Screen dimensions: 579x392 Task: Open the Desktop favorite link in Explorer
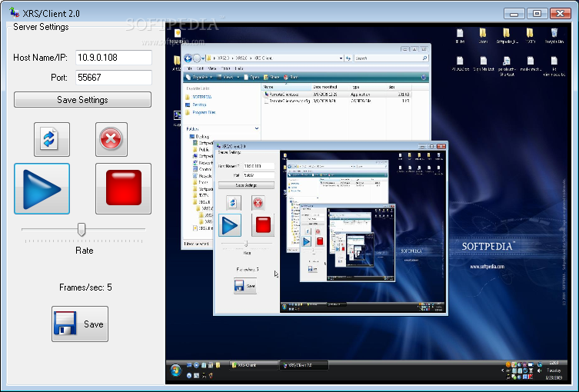(196, 105)
